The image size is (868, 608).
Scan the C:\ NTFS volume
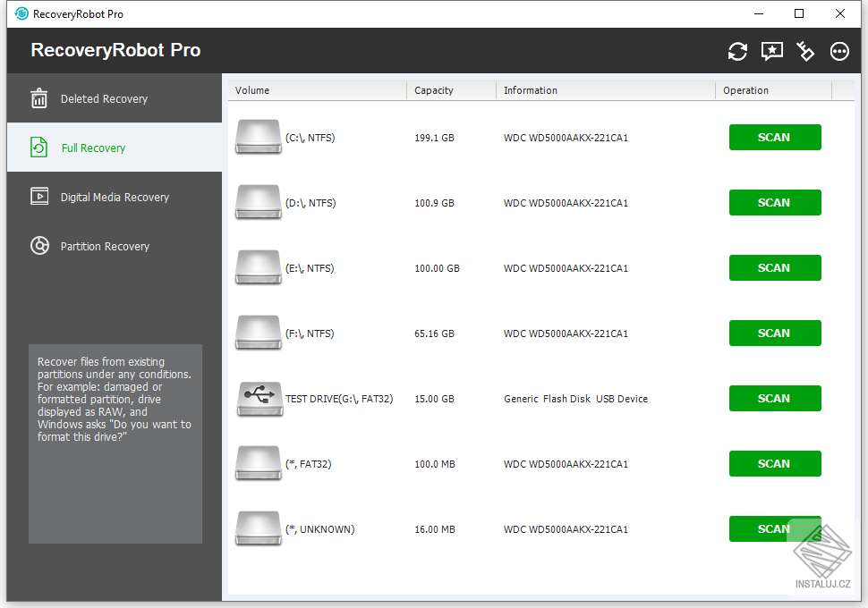(x=774, y=137)
